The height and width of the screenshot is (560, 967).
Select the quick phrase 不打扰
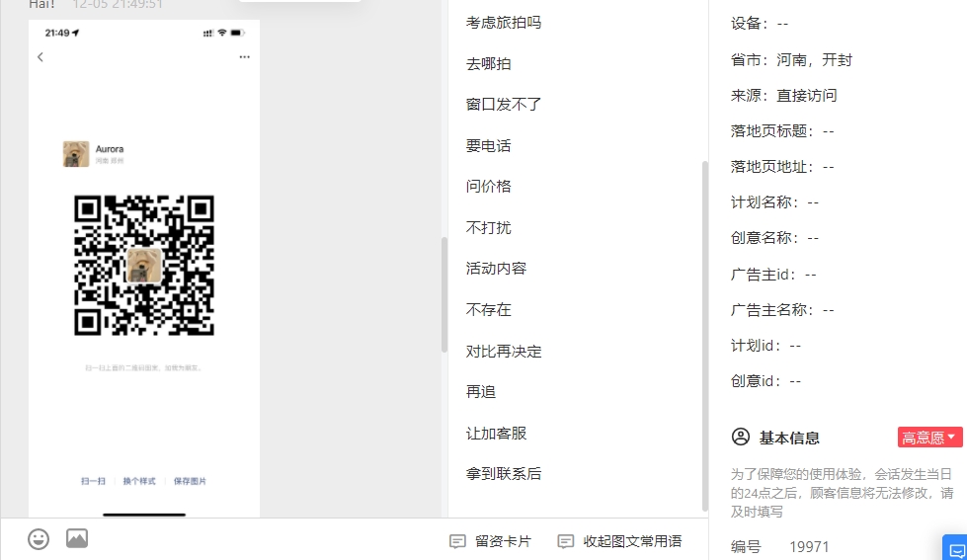(x=488, y=228)
